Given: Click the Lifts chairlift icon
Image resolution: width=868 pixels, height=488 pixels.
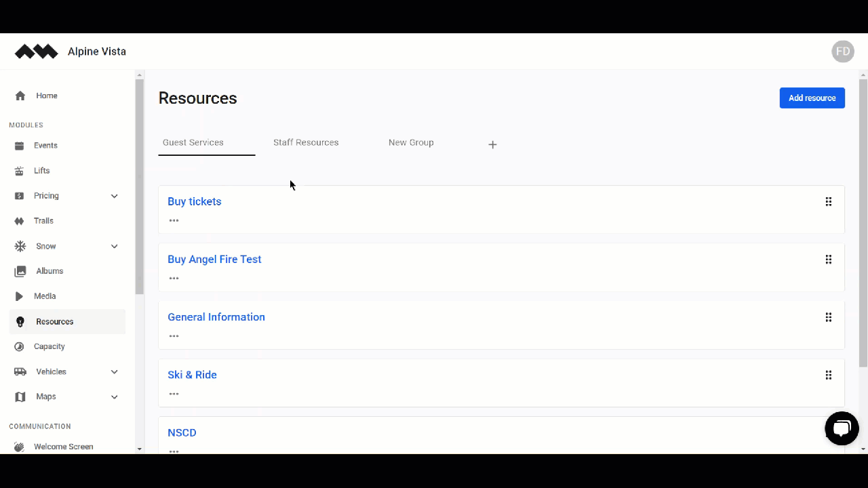Looking at the screenshot, I should tap(20, 170).
